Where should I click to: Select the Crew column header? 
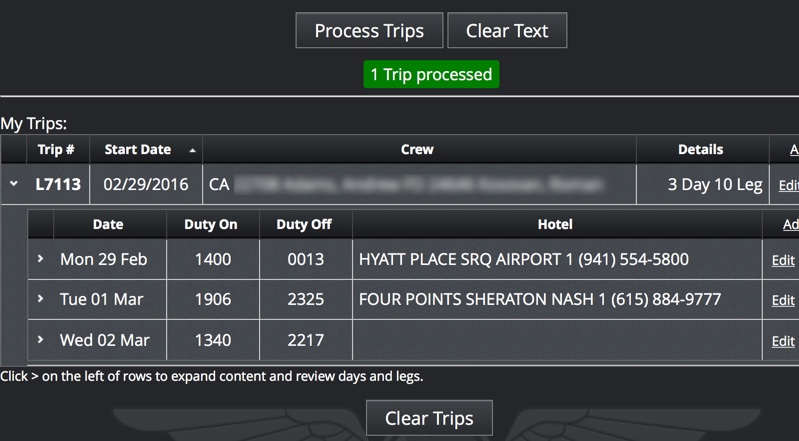click(x=419, y=149)
